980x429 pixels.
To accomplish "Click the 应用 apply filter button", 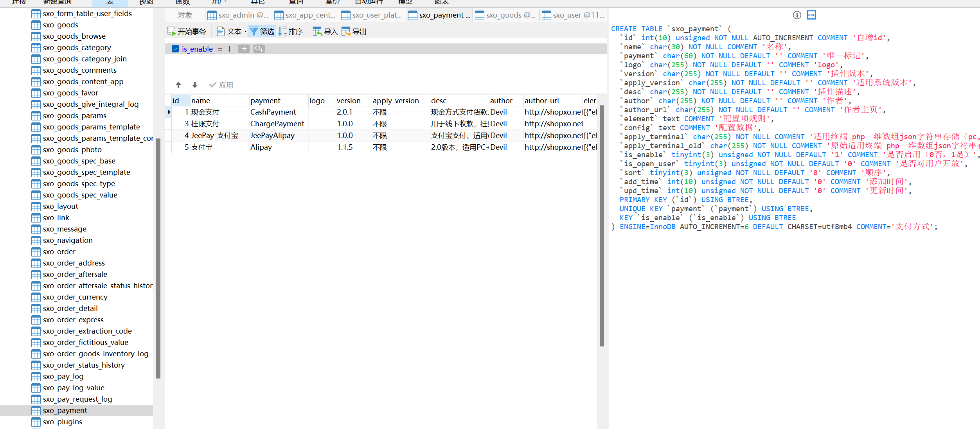I will coord(221,85).
